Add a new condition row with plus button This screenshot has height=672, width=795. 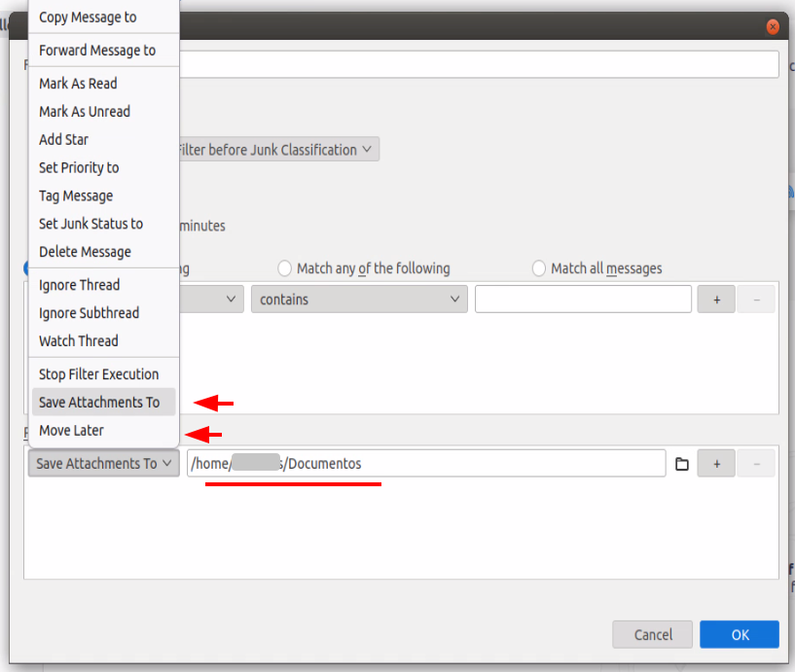click(x=716, y=300)
